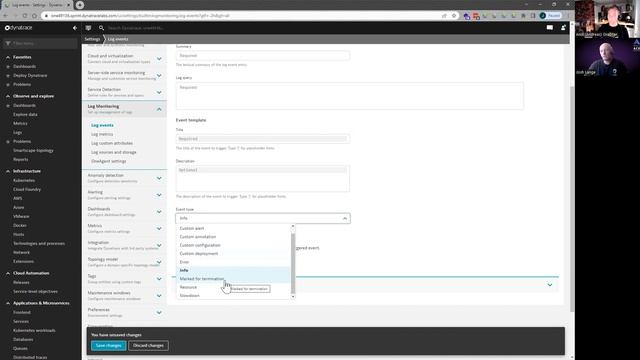
Task: Open Technologies and processes
Action: (39, 244)
